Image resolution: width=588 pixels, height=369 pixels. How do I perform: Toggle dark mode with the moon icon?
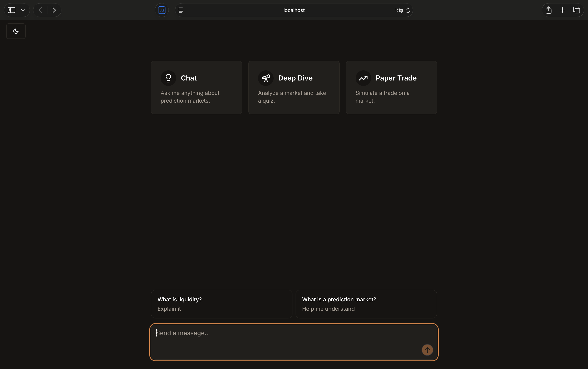point(16,31)
